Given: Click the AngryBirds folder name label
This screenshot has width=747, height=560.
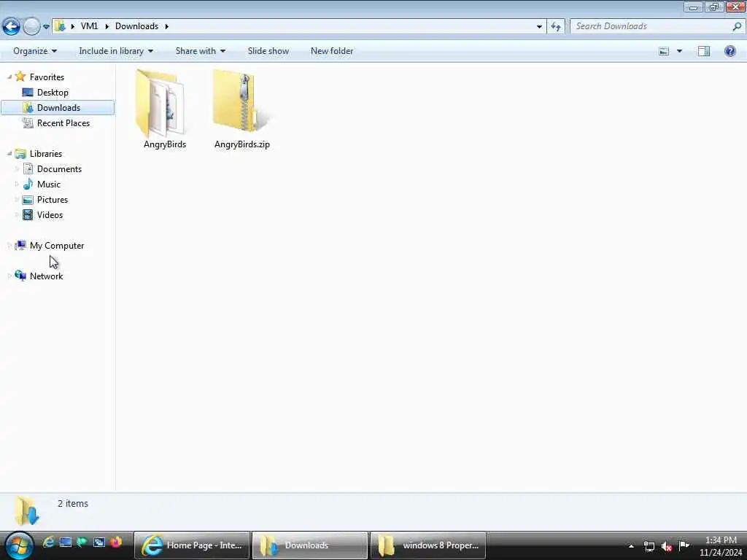Looking at the screenshot, I should tap(165, 144).
